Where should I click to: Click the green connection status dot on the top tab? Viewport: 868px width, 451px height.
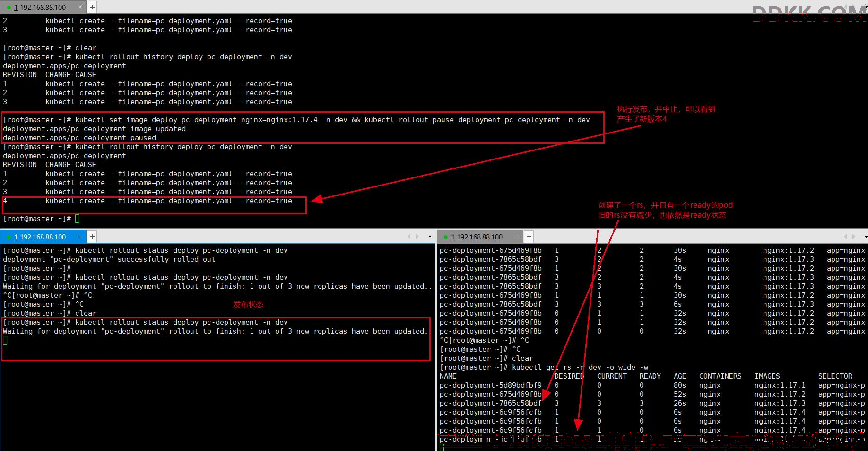(9, 8)
